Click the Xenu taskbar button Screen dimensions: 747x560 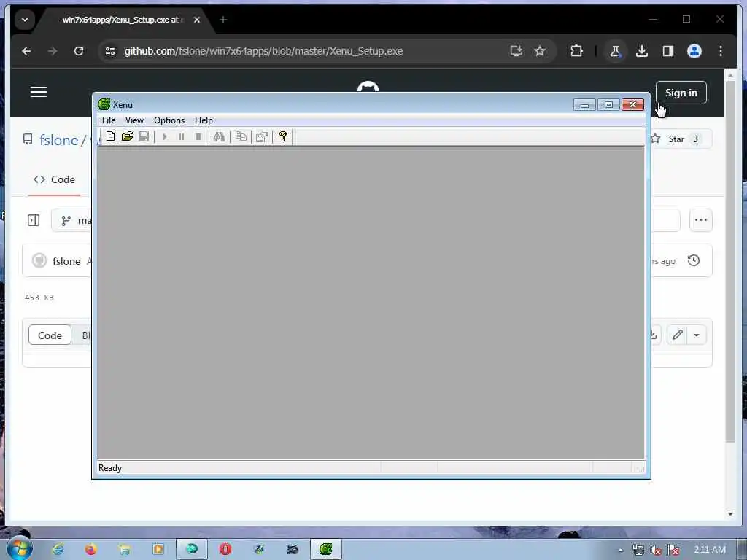point(326,550)
